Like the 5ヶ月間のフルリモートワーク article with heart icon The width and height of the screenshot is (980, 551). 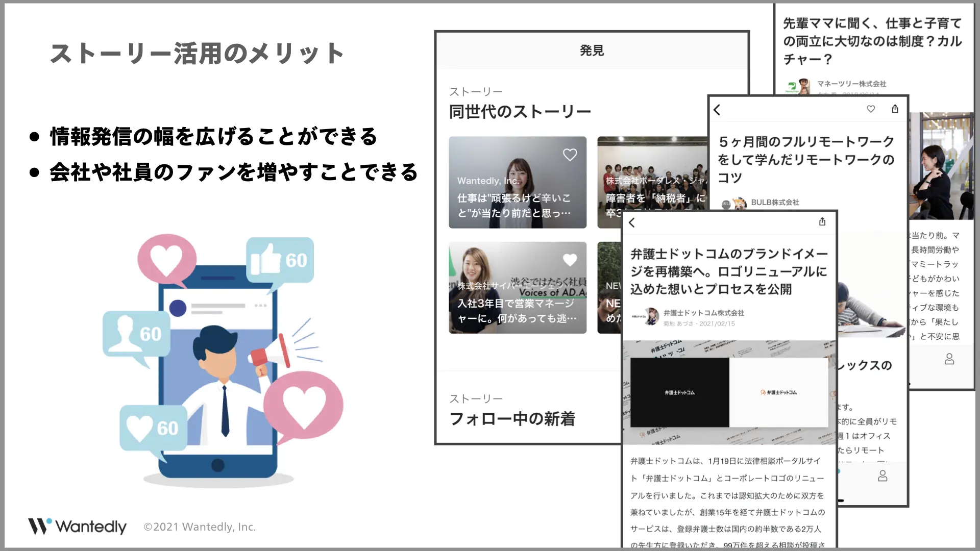click(x=871, y=109)
